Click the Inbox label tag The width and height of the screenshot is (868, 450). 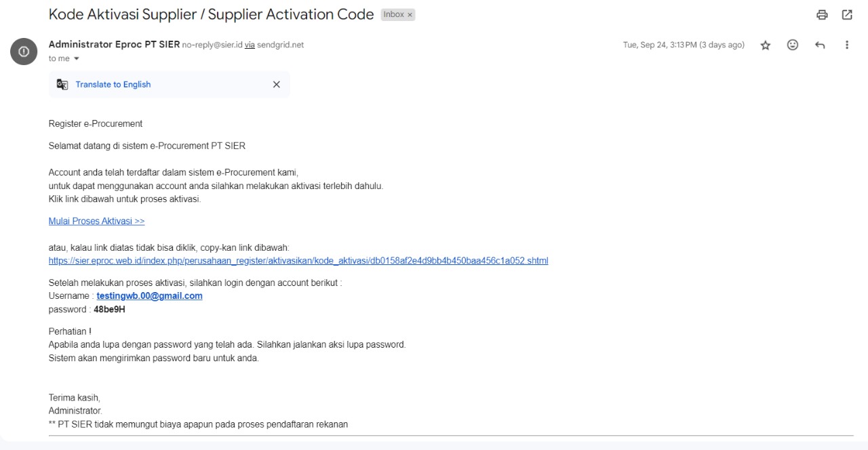(393, 15)
